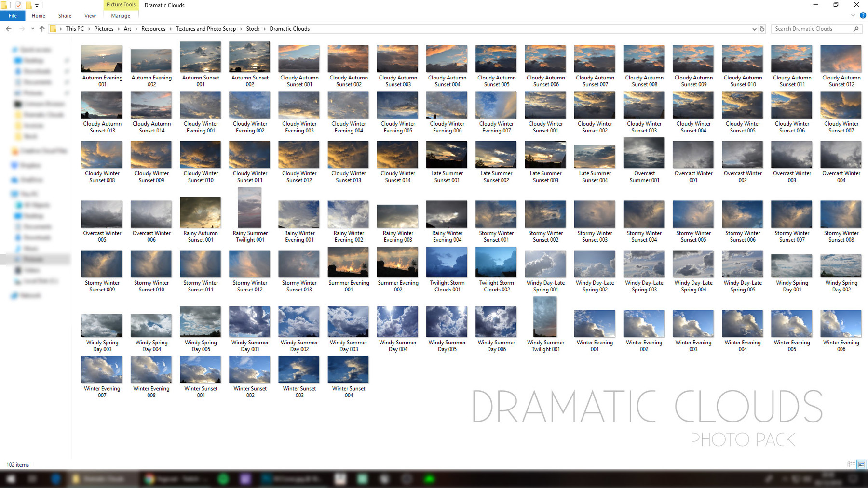
Task: Open Explorer Help question mark icon
Action: coord(863,15)
